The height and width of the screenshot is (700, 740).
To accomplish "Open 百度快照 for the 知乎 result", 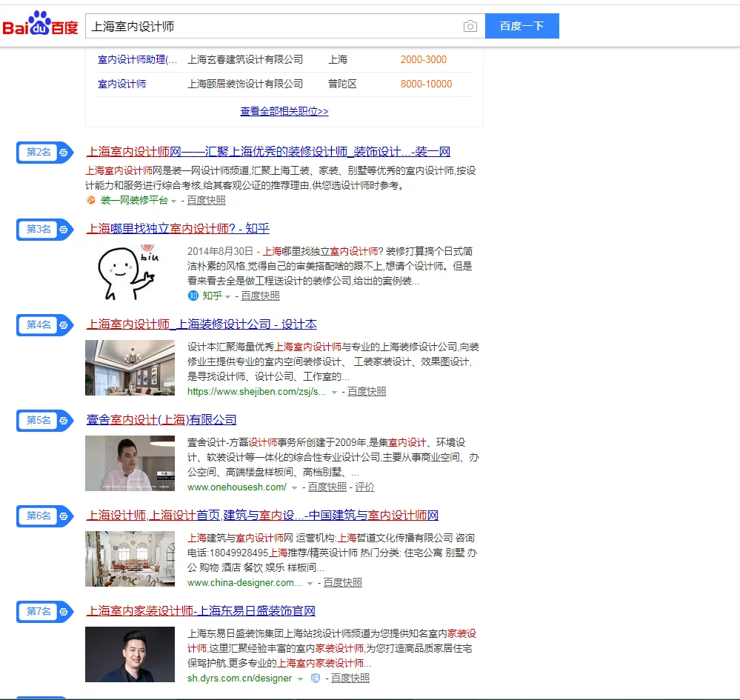I will [261, 296].
